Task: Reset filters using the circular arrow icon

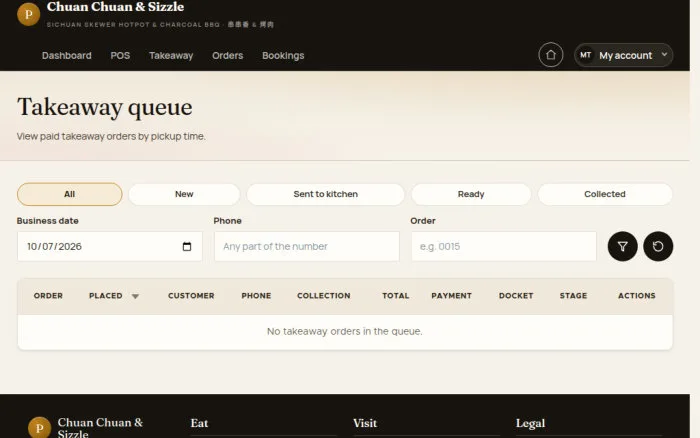Action: tap(658, 246)
